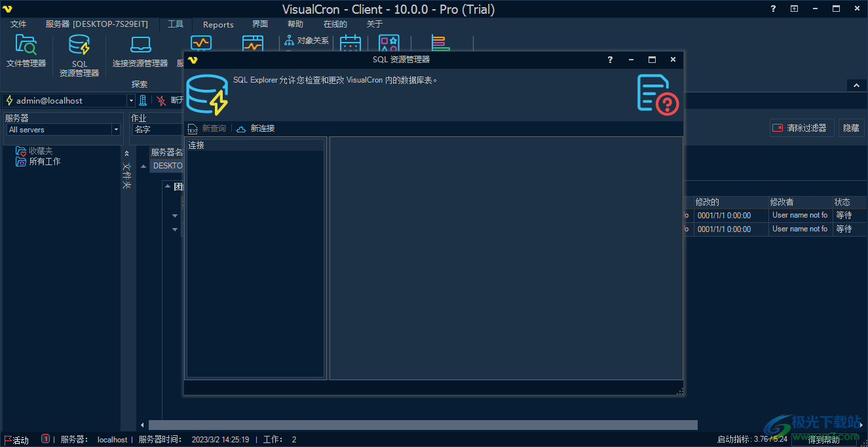
Task: Select the 所有工作 all jobs folder
Action: pyautogui.click(x=39, y=161)
